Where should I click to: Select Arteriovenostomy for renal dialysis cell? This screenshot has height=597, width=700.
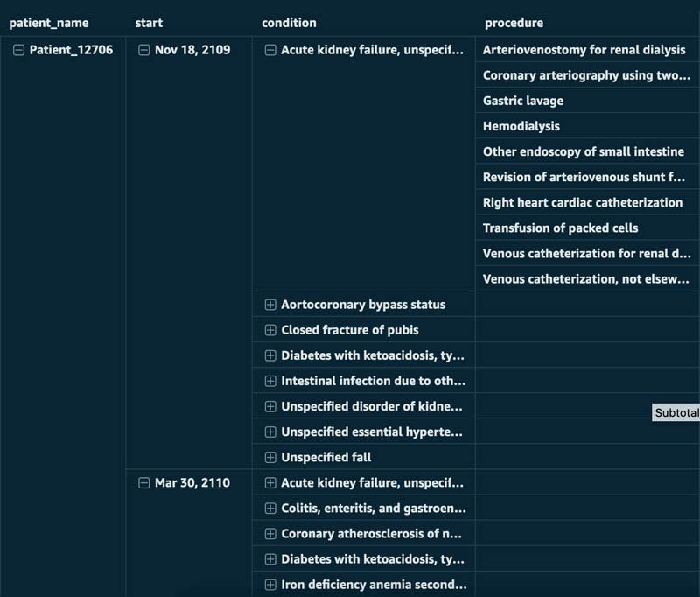(587, 50)
